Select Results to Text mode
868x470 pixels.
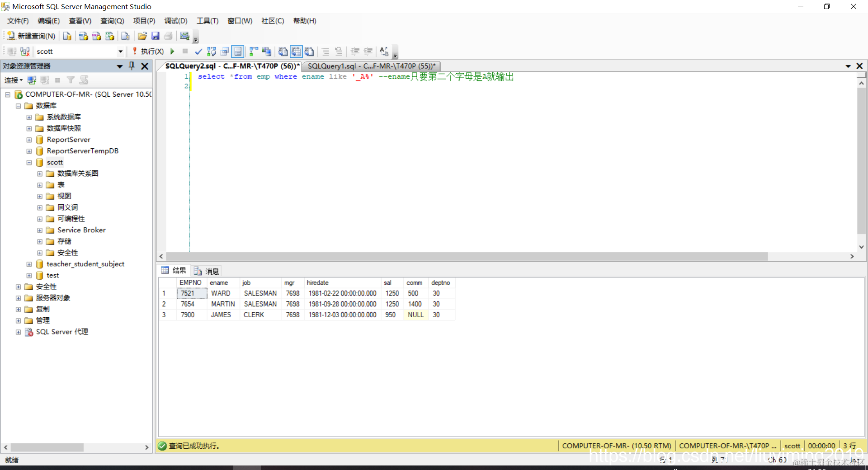283,52
